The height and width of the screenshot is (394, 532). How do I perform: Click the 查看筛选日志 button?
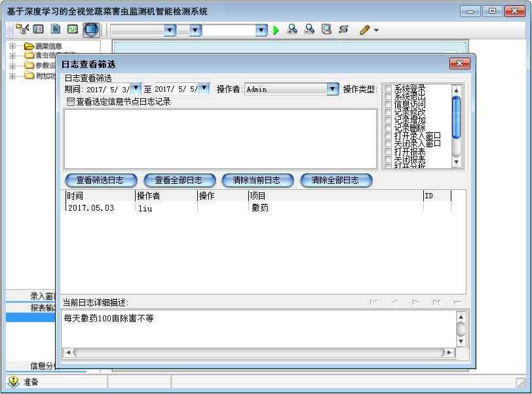coord(100,180)
